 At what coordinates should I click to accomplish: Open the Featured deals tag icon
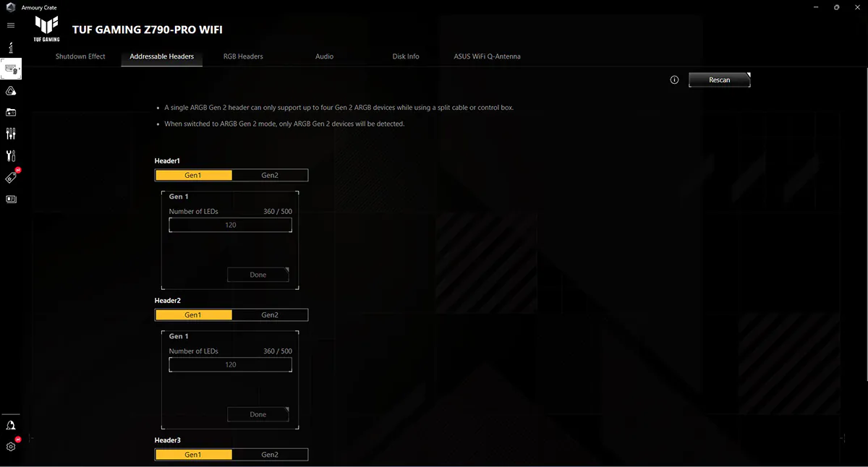[11, 177]
